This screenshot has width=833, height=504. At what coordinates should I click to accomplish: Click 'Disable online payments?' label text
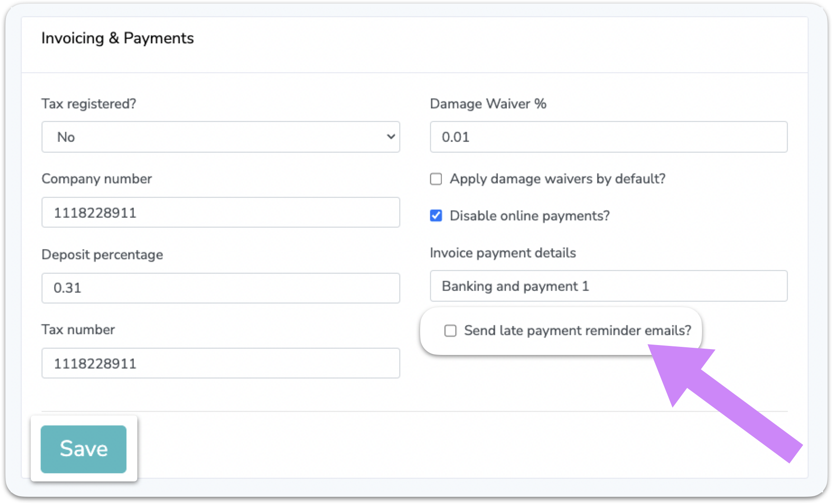point(529,216)
